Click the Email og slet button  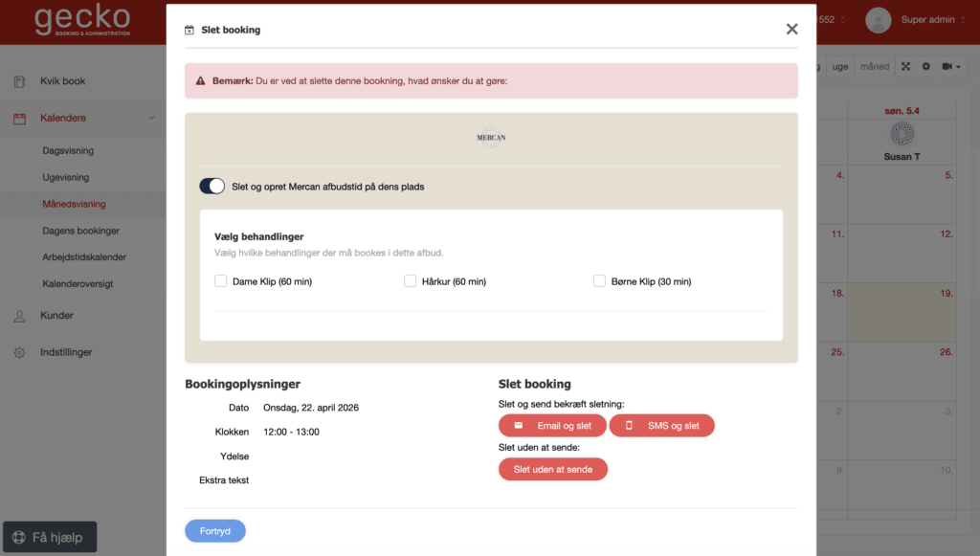tap(552, 426)
